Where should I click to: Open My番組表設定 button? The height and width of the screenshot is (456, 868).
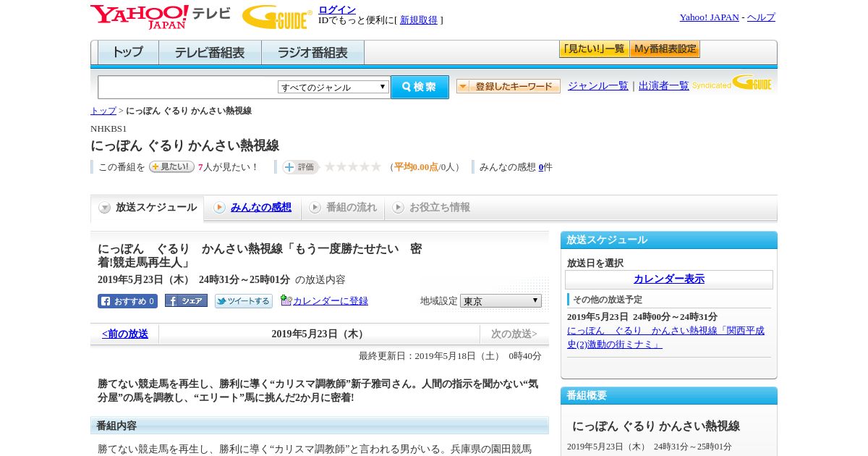[665, 49]
